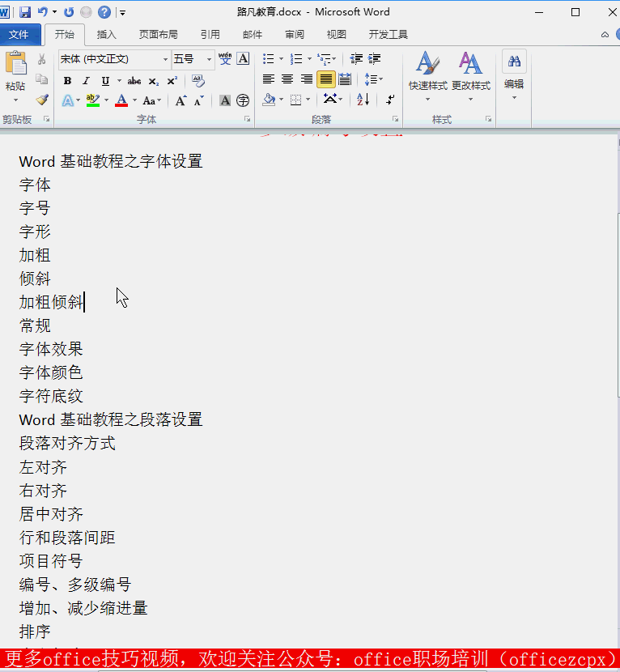620x672 pixels.
Task: Launch the 剪贴板 clipboard pane
Action: tap(46, 119)
